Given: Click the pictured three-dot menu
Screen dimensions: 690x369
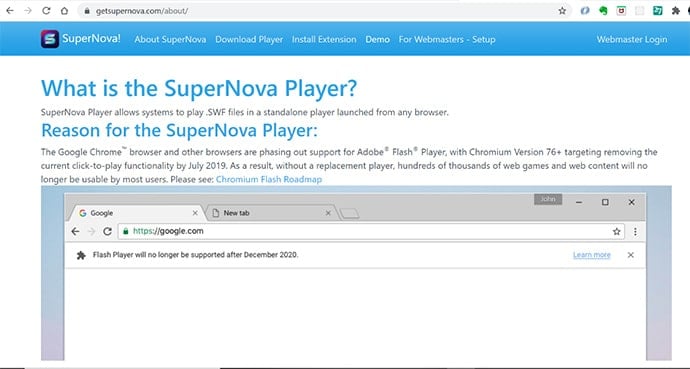Looking at the screenshot, I should 635,231.
